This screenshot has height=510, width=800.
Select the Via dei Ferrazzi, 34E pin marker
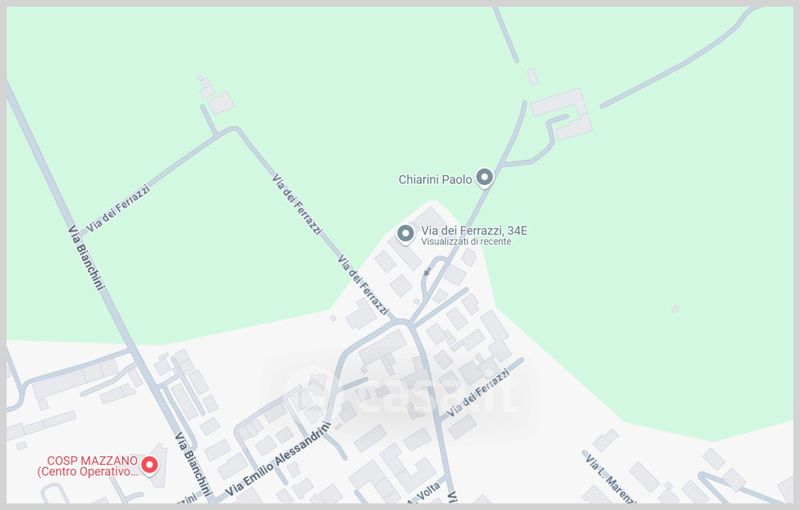coord(406,234)
